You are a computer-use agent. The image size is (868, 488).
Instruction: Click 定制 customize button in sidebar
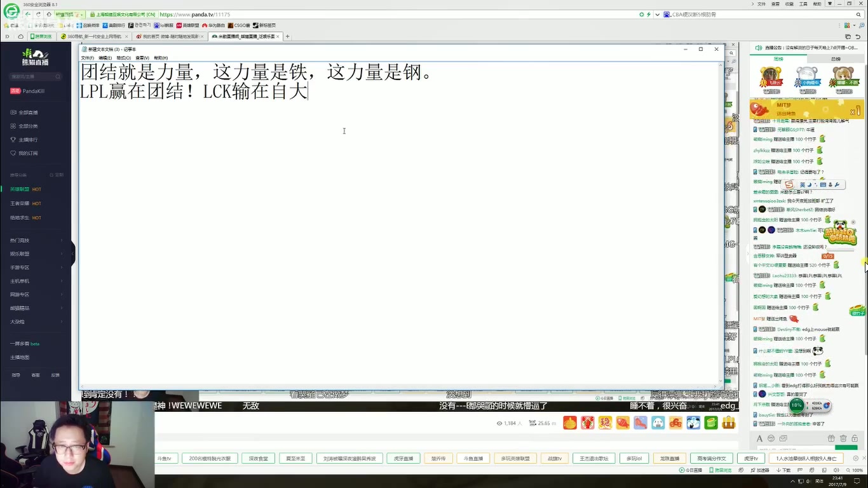(x=58, y=175)
